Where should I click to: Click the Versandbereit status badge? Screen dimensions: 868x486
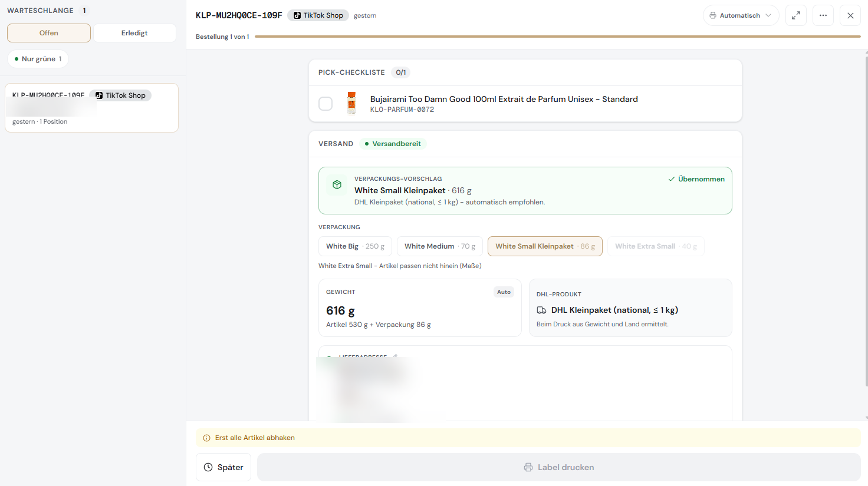coord(393,144)
